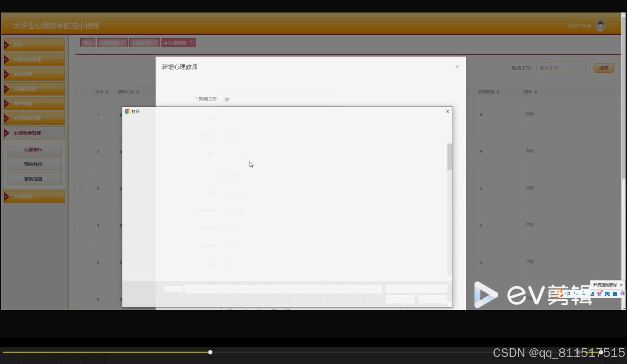The image size is (627, 364).
Task: Click the 搜索 button
Action: [x=603, y=68]
